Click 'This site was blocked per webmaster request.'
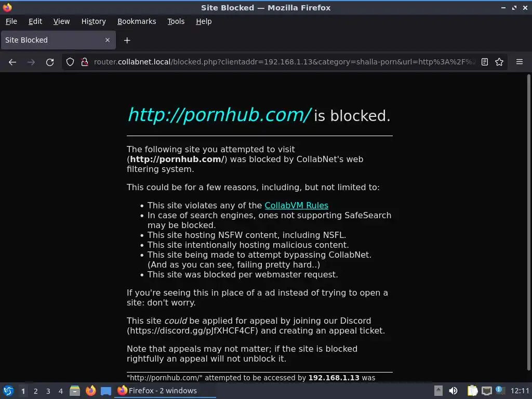532x399 pixels. 243,274
